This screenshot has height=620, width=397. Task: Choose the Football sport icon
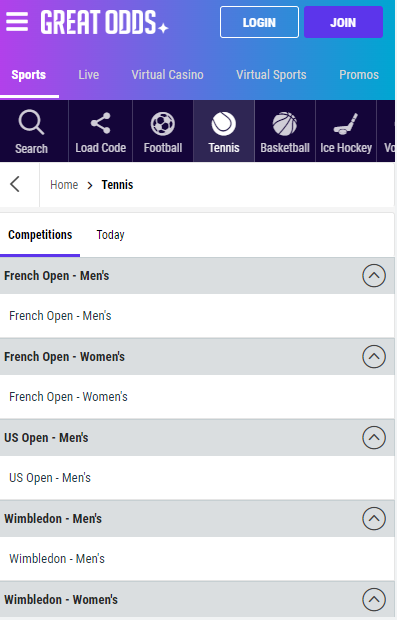click(163, 124)
